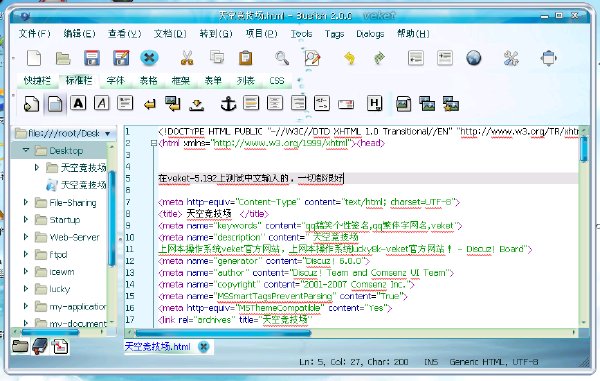Screen dimensions: 600x381
Task: Open 查看(V) menu
Action: [x=125, y=34]
